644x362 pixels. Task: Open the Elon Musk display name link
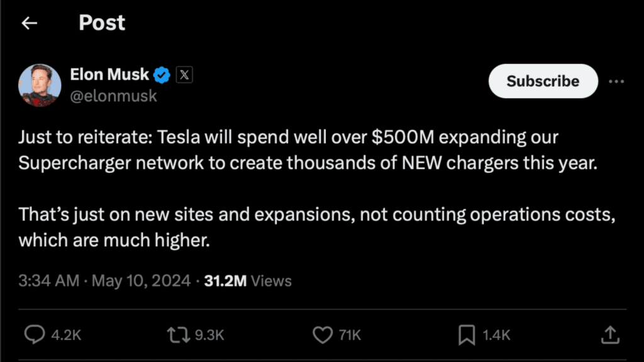[109, 75]
